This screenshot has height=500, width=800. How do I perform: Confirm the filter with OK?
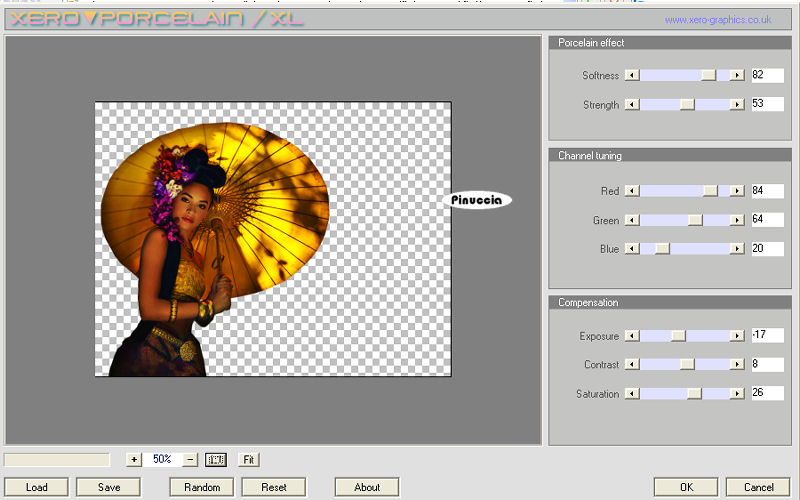(686, 487)
